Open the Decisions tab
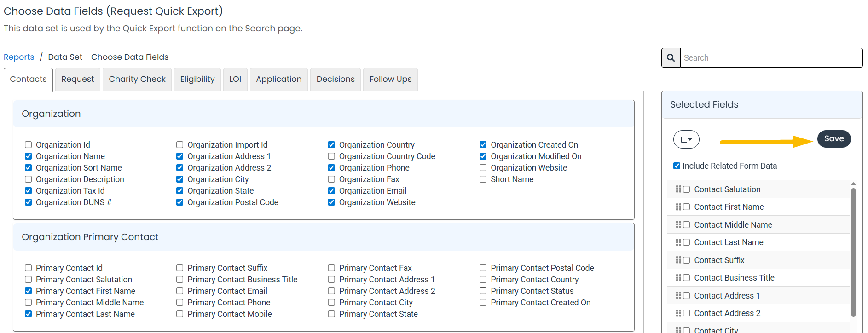This screenshot has height=333, width=868. pos(336,79)
